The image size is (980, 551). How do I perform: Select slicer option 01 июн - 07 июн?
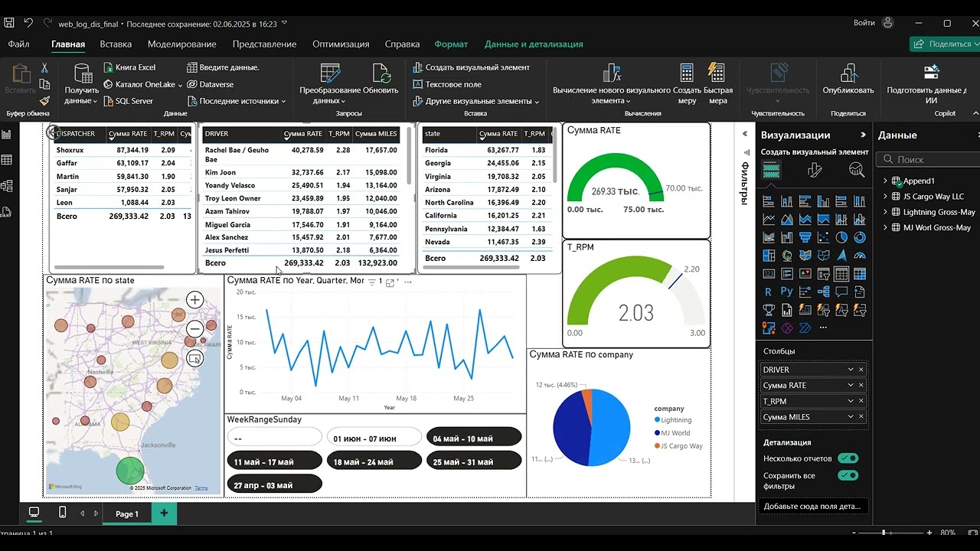[374, 439]
